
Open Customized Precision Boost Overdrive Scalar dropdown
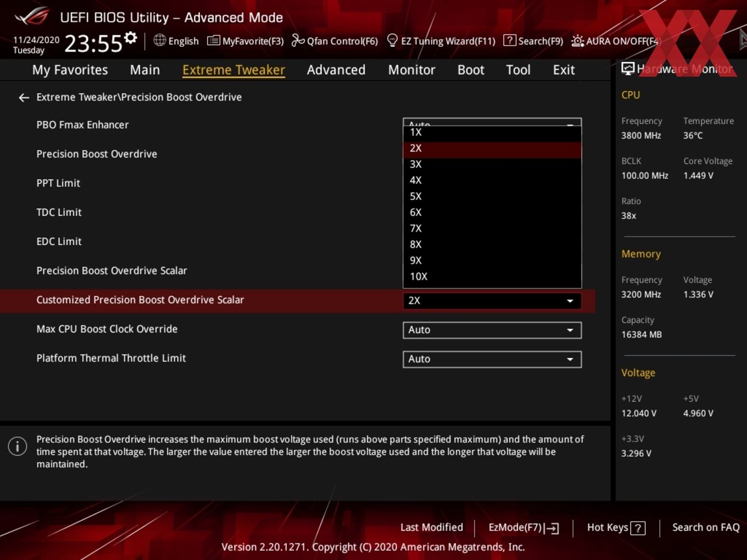pos(492,301)
